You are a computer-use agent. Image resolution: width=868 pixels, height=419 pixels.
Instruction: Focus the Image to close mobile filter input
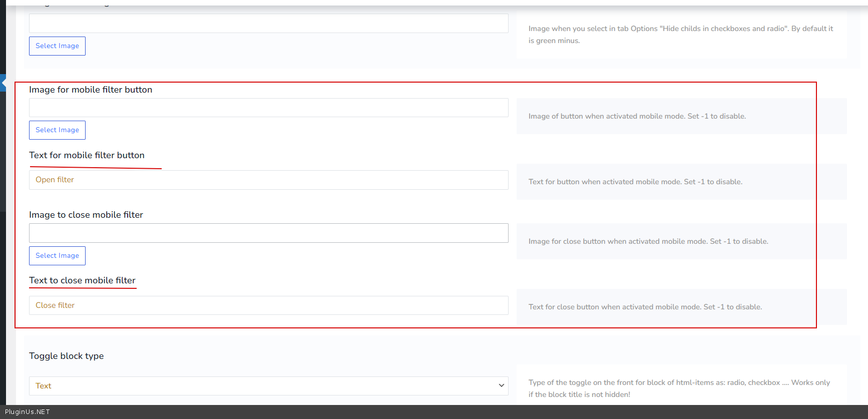click(268, 233)
